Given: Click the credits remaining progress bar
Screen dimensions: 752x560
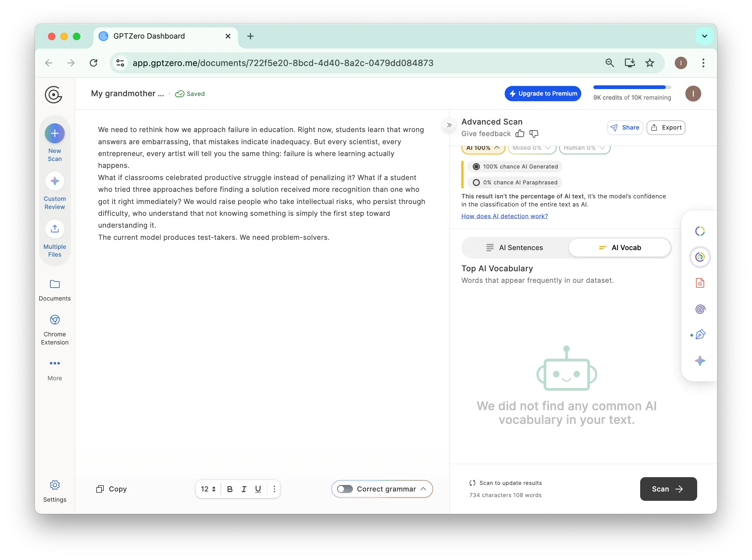Looking at the screenshot, I should tap(632, 88).
